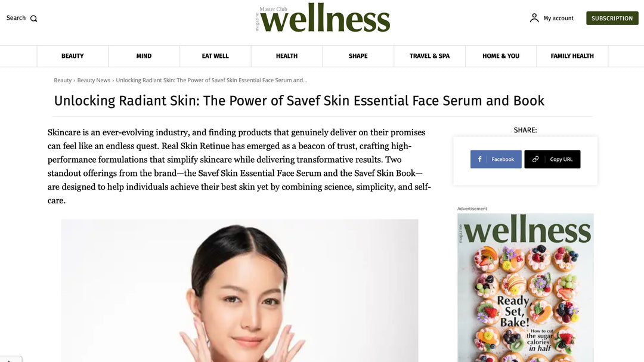Visit the Travel & Spa section
Image resolution: width=644 pixels, height=362 pixels.
[429, 56]
